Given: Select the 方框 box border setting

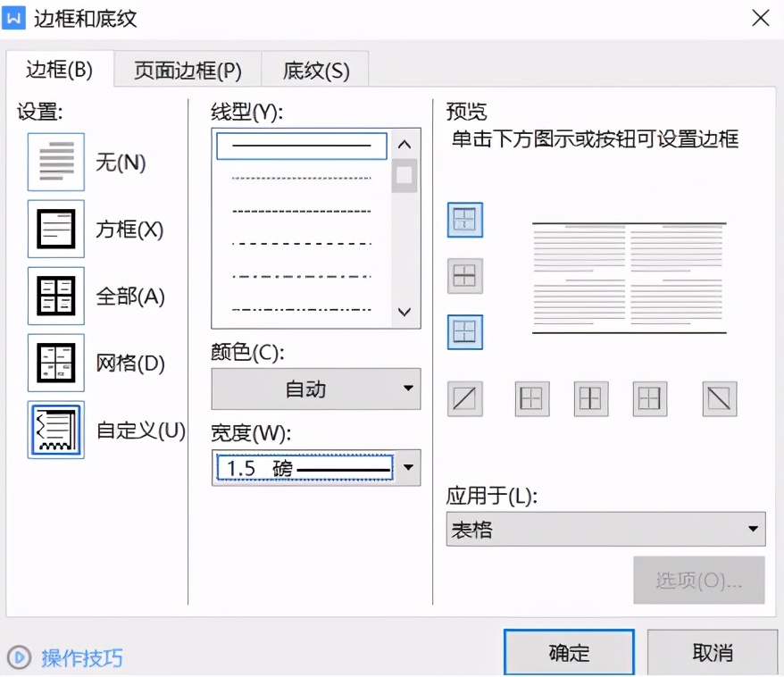Looking at the screenshot, I should coord(55,229).
